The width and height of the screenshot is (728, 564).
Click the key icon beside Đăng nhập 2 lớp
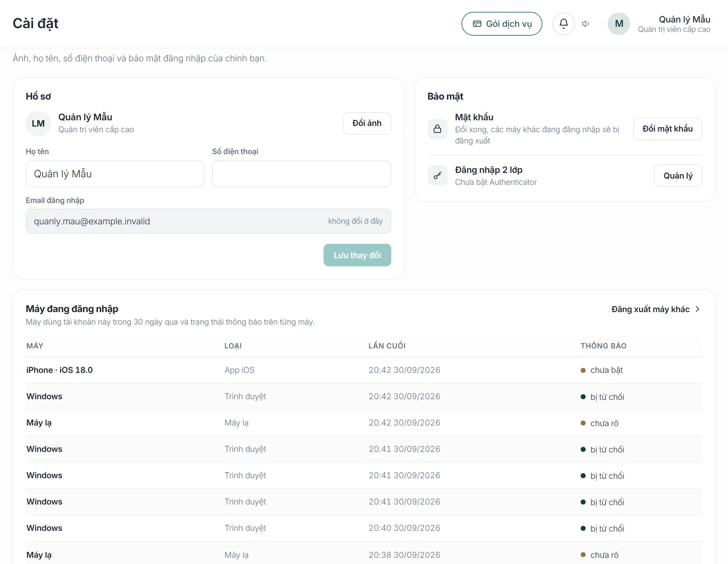coord(437,176)
